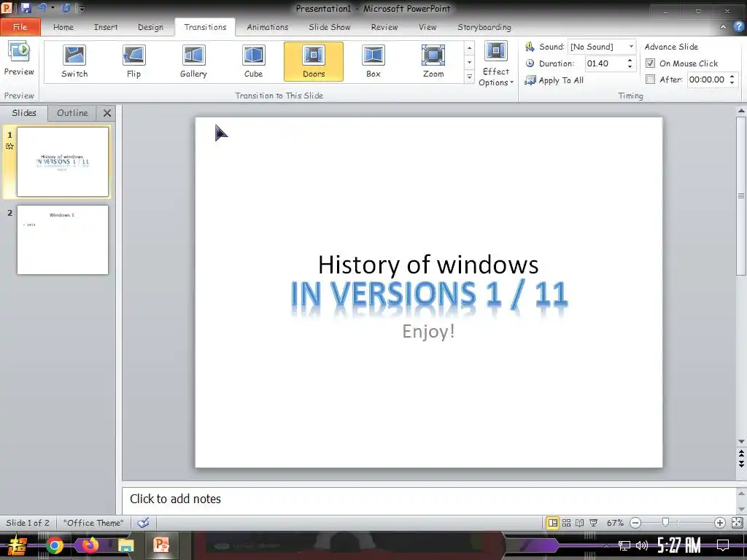Switch to Normal view in status bar
This screenshot has width=747, height=560.
click(553, 523)
